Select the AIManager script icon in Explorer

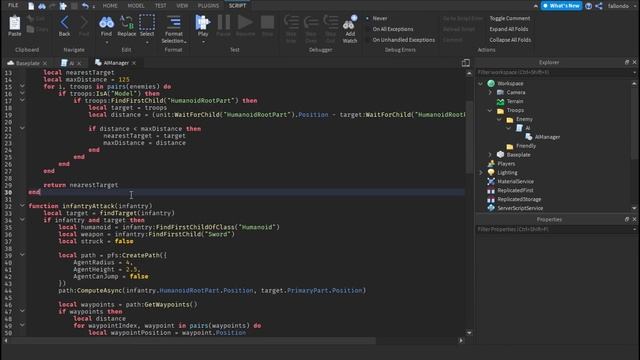[529, 137]
